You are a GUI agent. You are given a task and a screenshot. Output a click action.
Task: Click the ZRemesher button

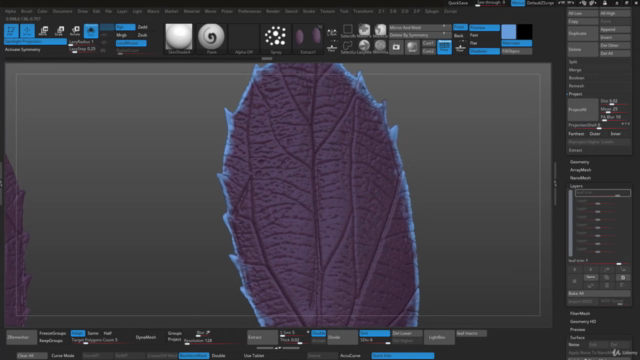coord(21,337)
